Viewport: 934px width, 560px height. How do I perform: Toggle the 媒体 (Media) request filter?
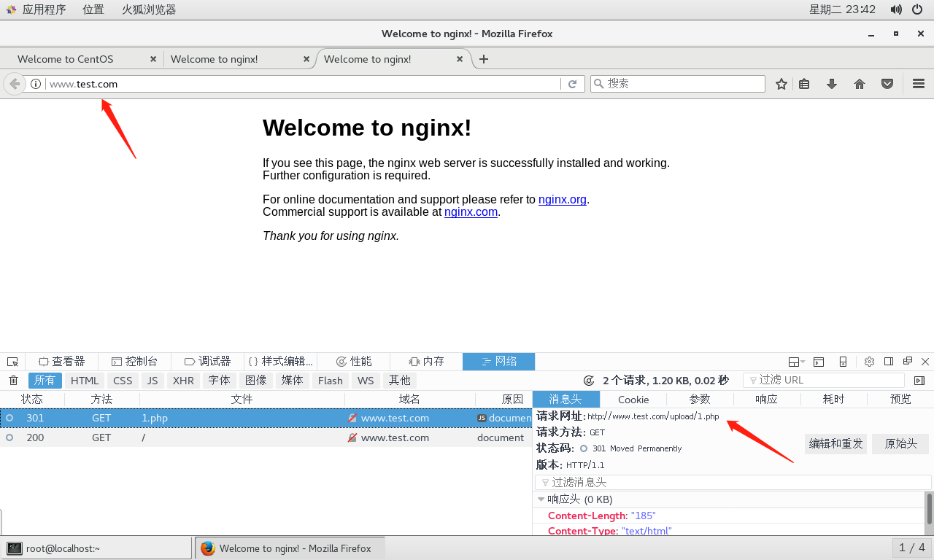(293, 381)
